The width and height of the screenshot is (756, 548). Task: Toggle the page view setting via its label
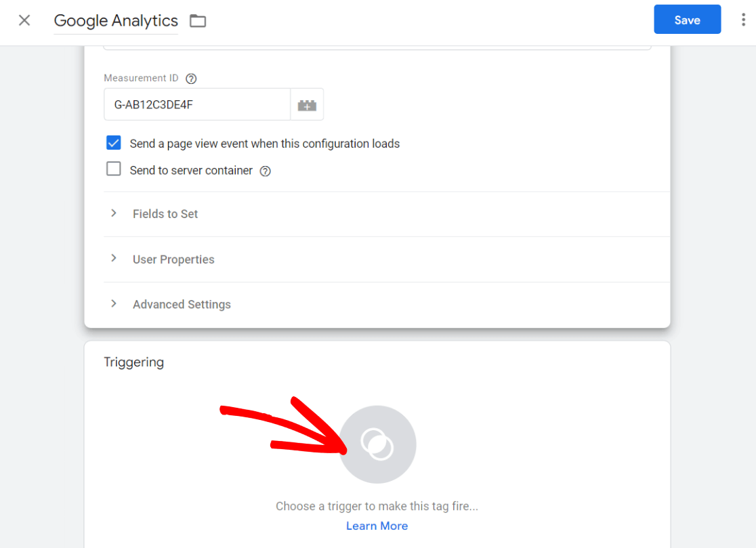(264, 143)
